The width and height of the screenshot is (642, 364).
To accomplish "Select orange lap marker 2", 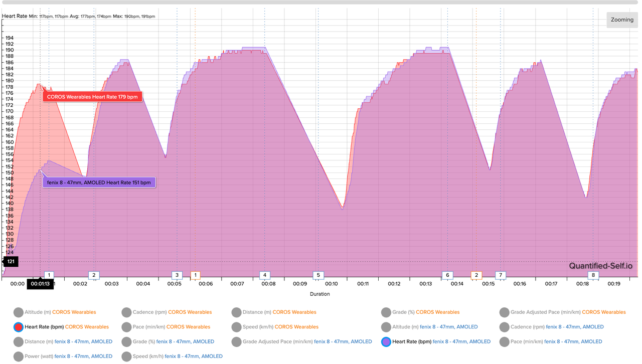I will pyautogui.click(x=476, y=275).
